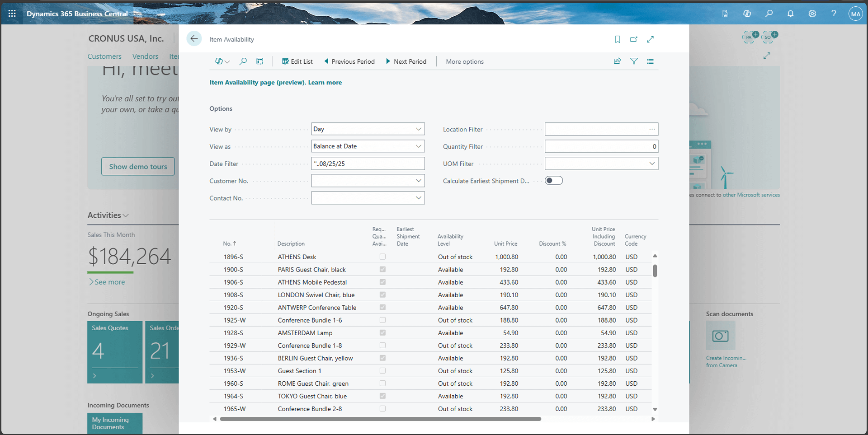Expand the page to full screen with diagonal arrows
This screenshot has width=868, height=435.
(650, 39)
